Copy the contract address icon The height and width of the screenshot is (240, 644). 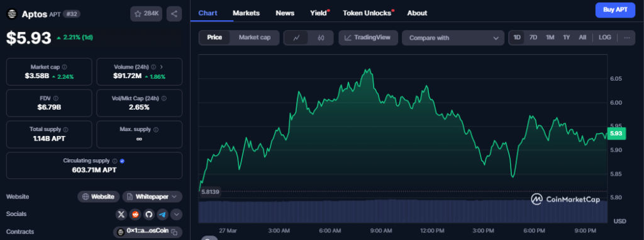coord(174,232)
